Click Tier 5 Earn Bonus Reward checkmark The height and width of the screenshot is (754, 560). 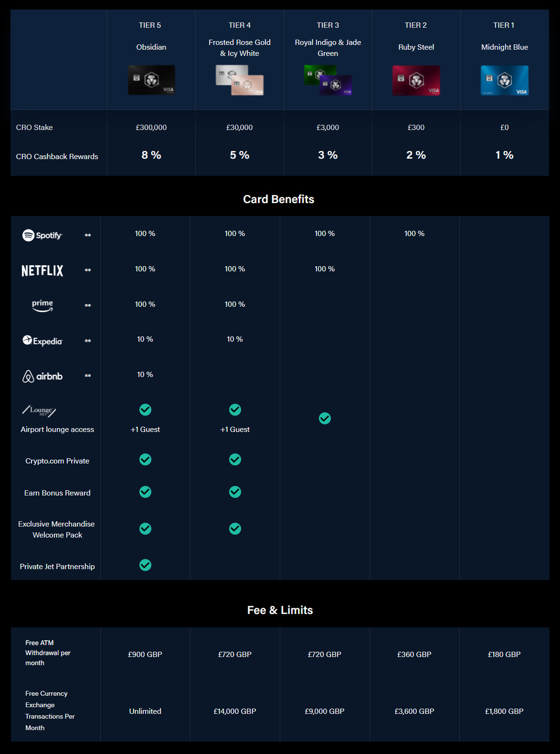tap(145, 492)
